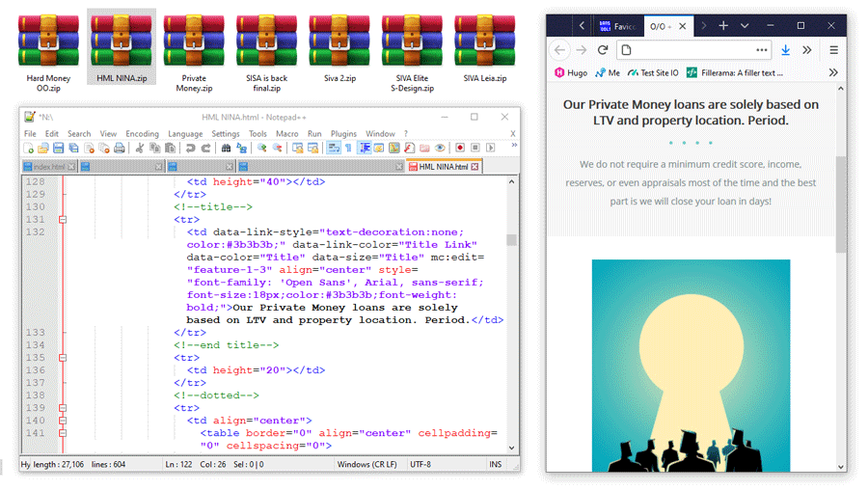This screenshot has height=490, width=868.
Task: Collapse the fold marker on line 131
Action: [x=63, y=220]
